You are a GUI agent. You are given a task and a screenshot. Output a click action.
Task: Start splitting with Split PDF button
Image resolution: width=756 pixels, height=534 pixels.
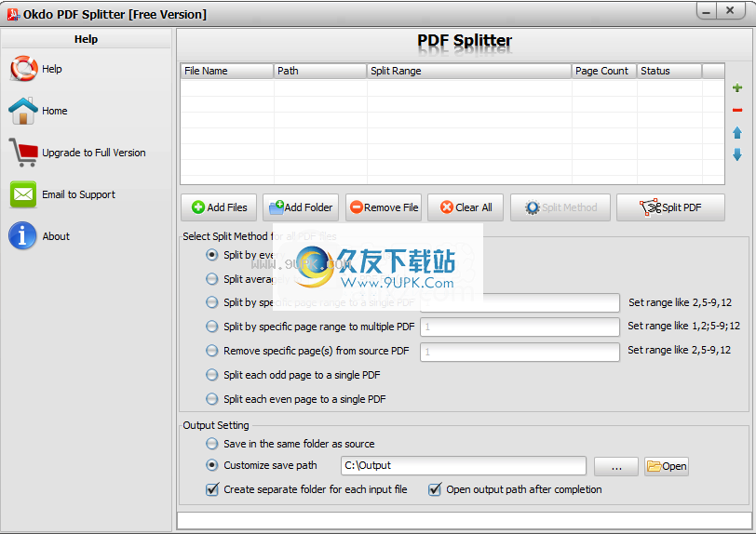pyautogui.click(x=670, y=207)
